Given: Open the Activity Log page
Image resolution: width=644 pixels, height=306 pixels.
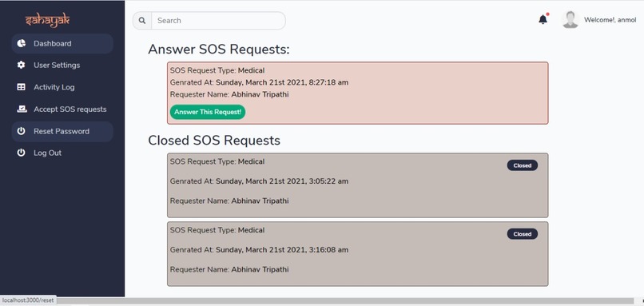Looking at the screenshot, I should (62, 87).
